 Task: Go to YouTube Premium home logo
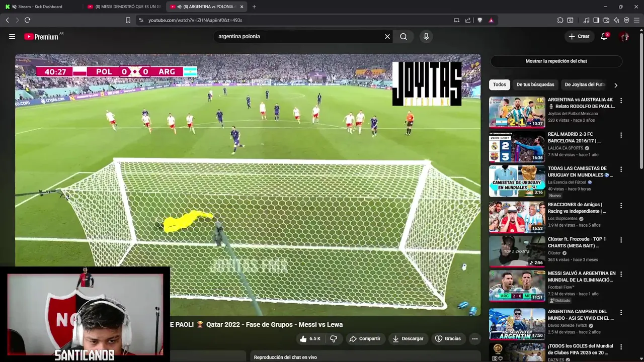pos(41,37)
